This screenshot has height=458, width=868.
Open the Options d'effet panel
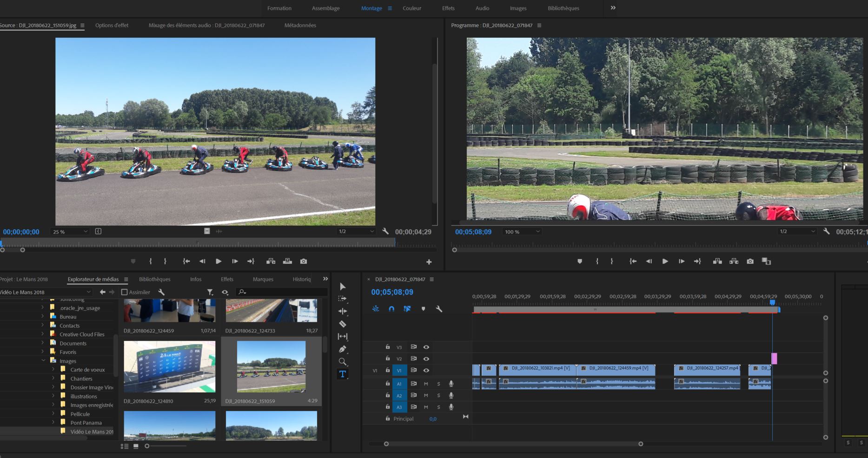[112, 26]
